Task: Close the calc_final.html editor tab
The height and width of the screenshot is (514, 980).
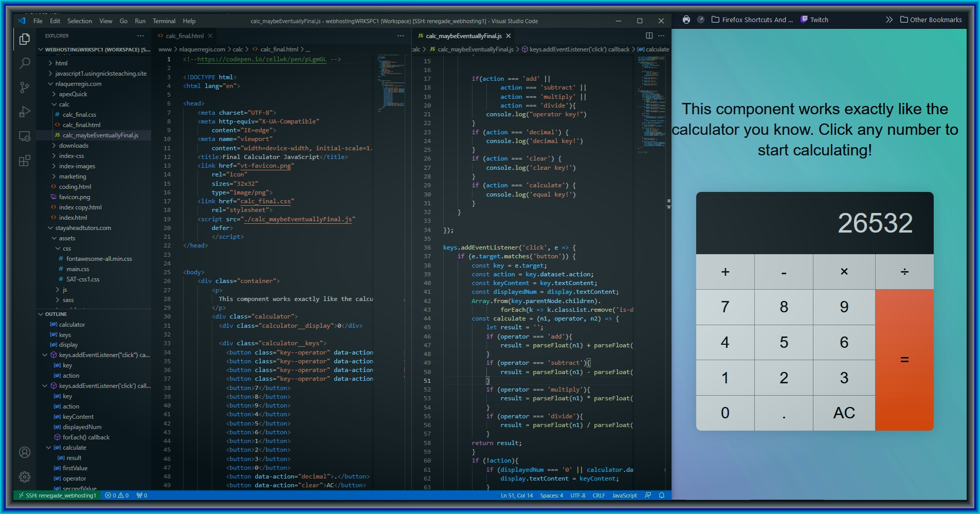Action: [210, 36]
